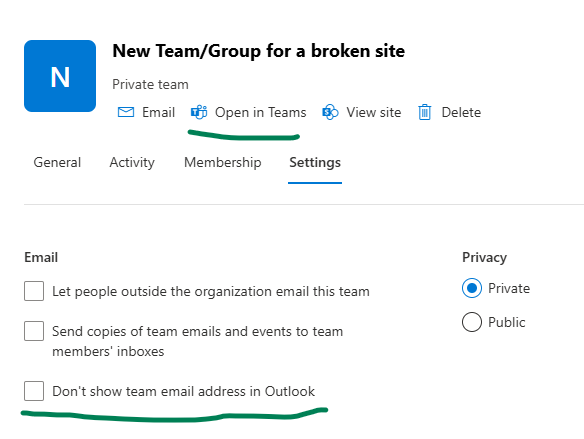Click the blue N team avatar
584x439 pixels.
(x=60, y=76)
